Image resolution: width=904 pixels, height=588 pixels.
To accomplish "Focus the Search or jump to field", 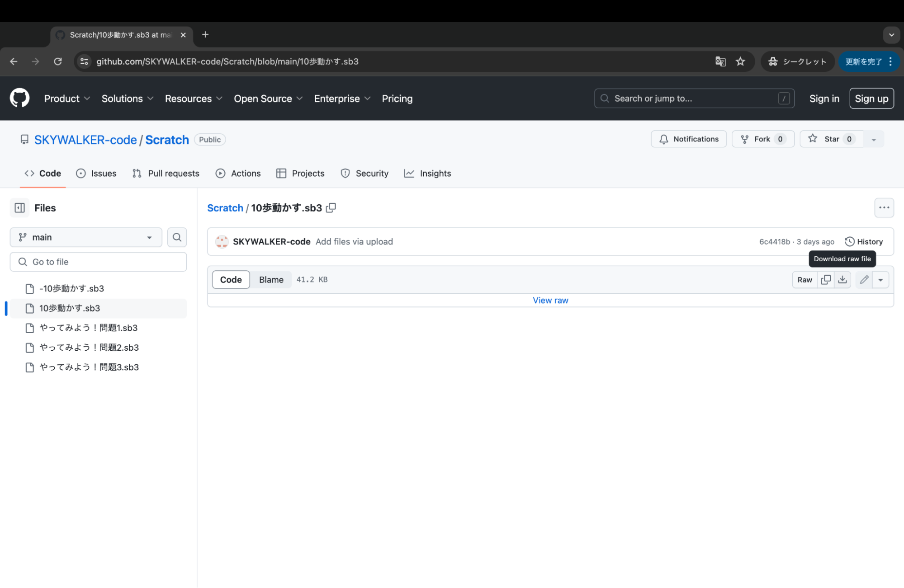I will 694,99.
